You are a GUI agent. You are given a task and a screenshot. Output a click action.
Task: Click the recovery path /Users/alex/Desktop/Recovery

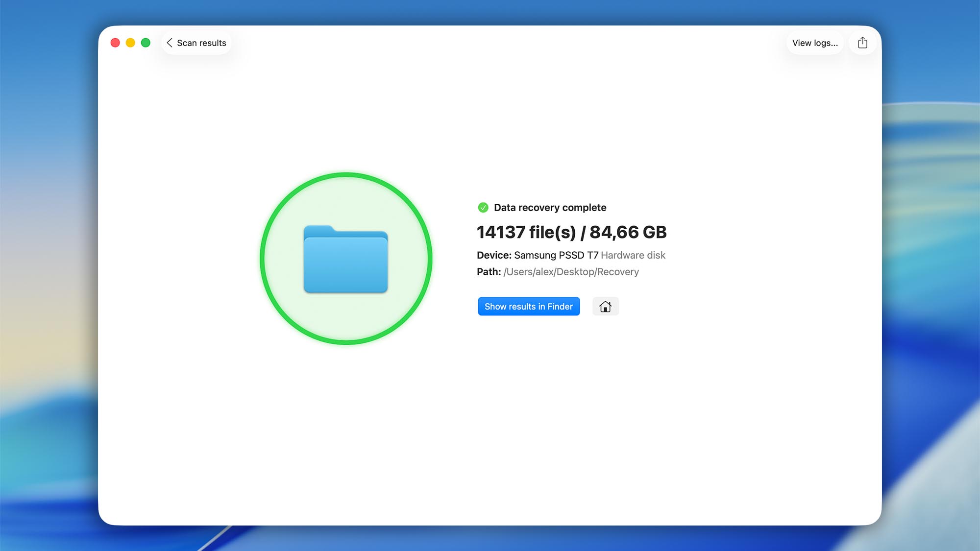coord(571,272)
